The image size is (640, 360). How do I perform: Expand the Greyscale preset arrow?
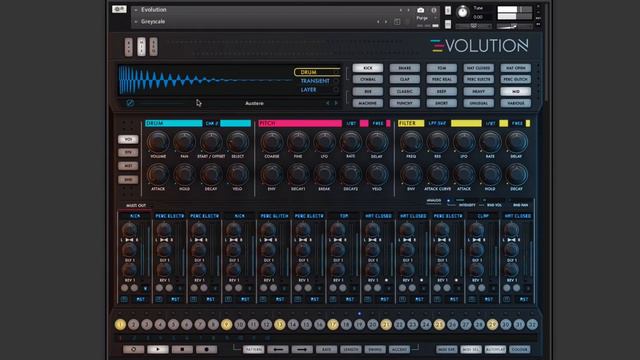point(136,22)
